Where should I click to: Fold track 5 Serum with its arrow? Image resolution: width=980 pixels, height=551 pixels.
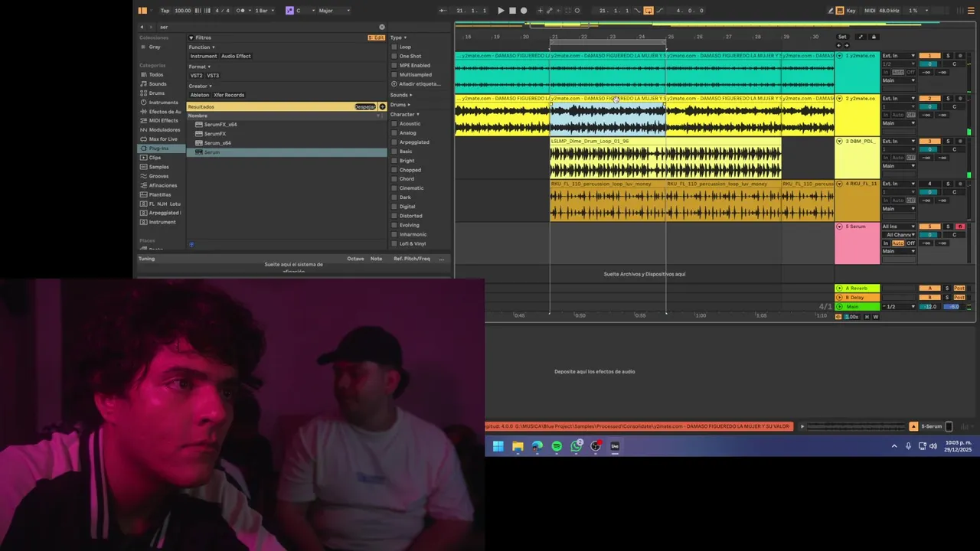pos(839,227)
